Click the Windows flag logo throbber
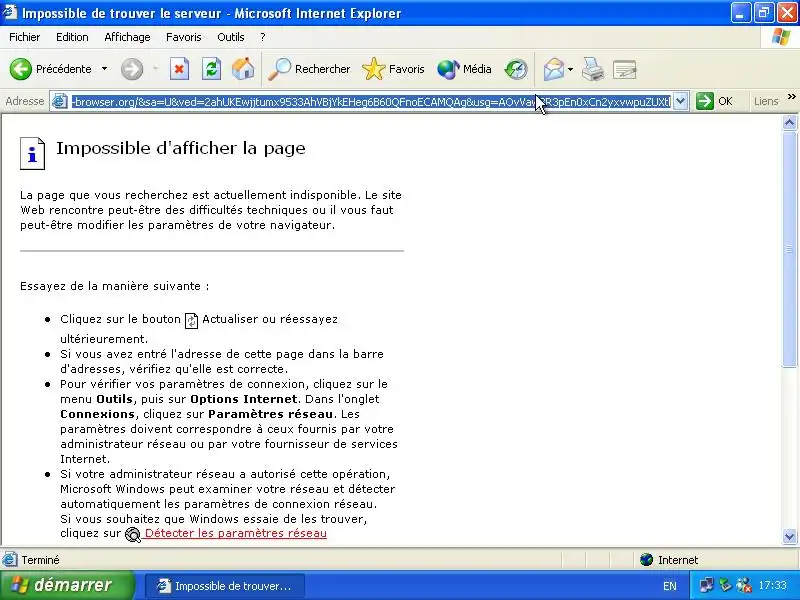The width and height of the screenshot is (800, 600). click(780, 37)
